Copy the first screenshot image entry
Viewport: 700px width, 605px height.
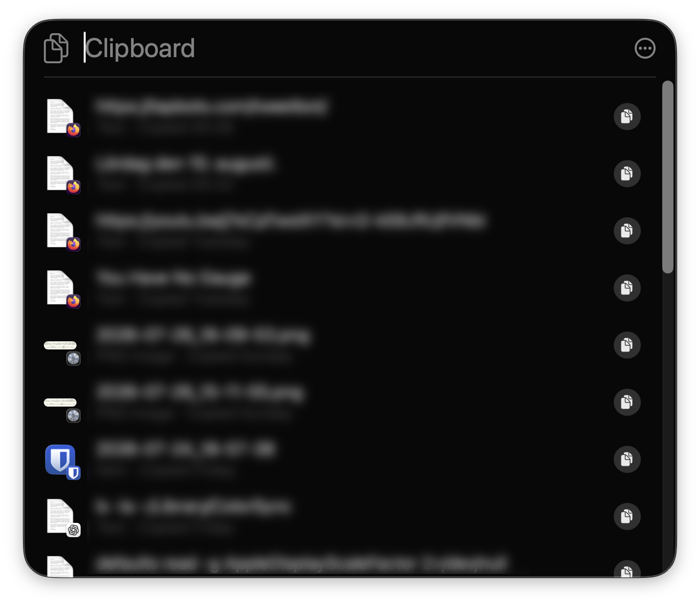(x=627, y=345)
